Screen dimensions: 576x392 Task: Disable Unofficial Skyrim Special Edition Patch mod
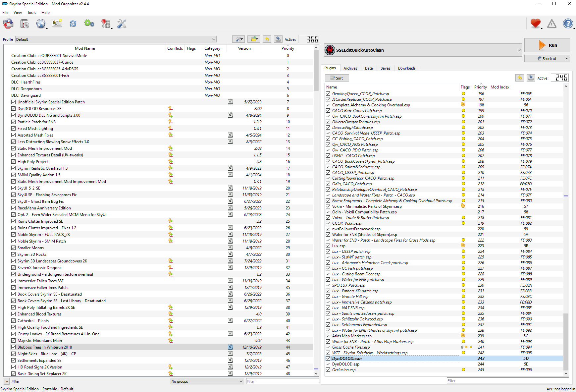pos(13,102)
